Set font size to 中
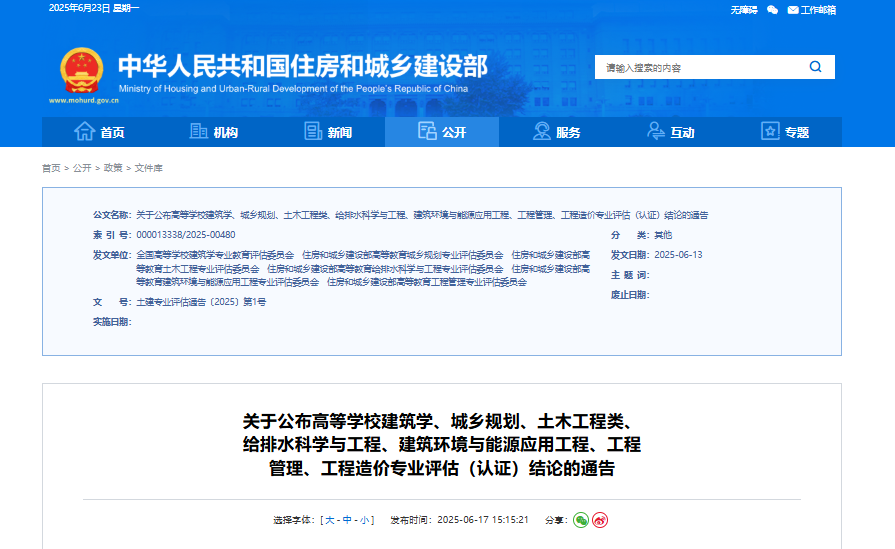895x549 pixels. click(x=347, y=520)
